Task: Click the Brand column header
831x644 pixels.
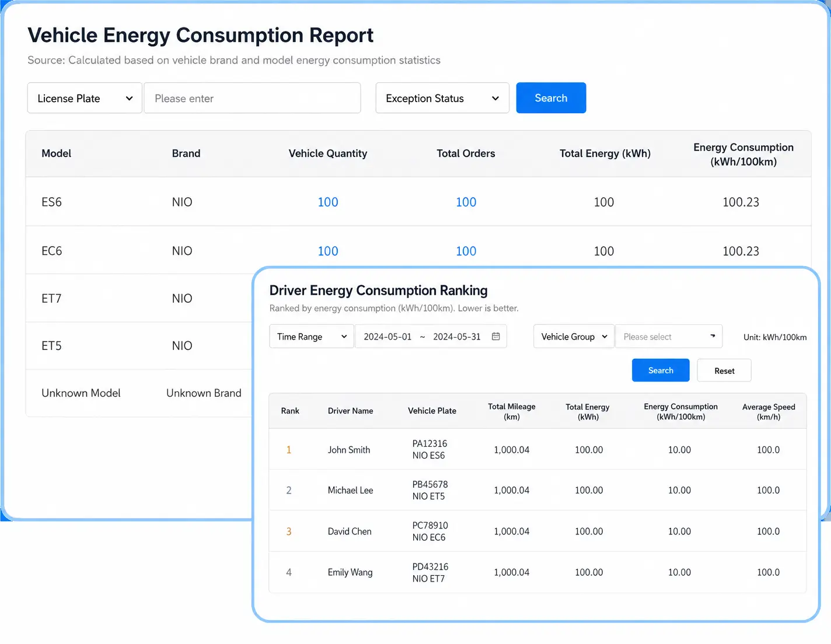Action: coord(186,153)
